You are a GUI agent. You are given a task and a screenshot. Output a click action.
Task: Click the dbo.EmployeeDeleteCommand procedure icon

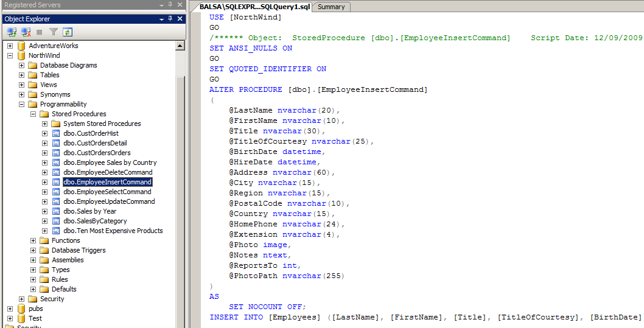click(x=56, y=172)
